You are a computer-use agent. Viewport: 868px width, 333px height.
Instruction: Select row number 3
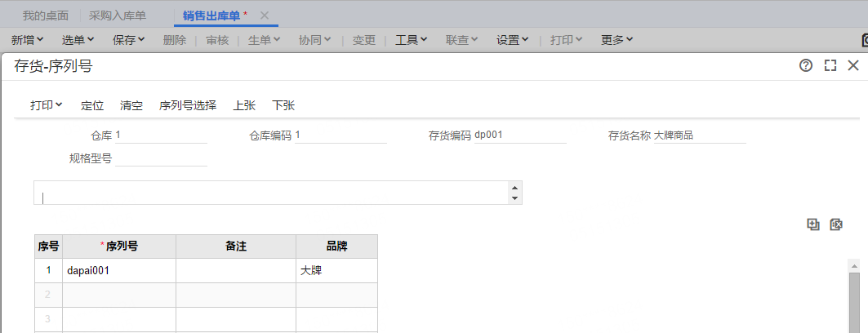point(48,319)
